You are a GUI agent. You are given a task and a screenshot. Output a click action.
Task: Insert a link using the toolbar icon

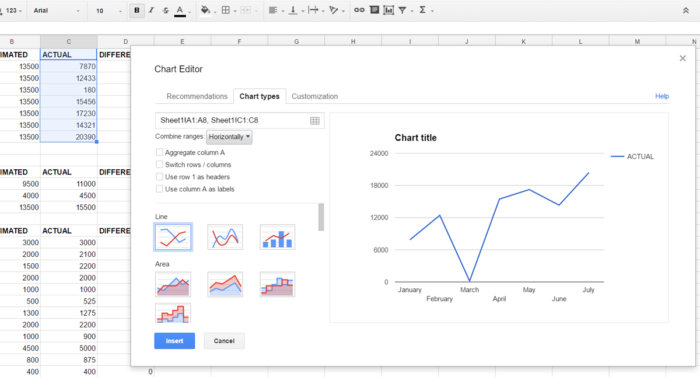pos(359,10)
